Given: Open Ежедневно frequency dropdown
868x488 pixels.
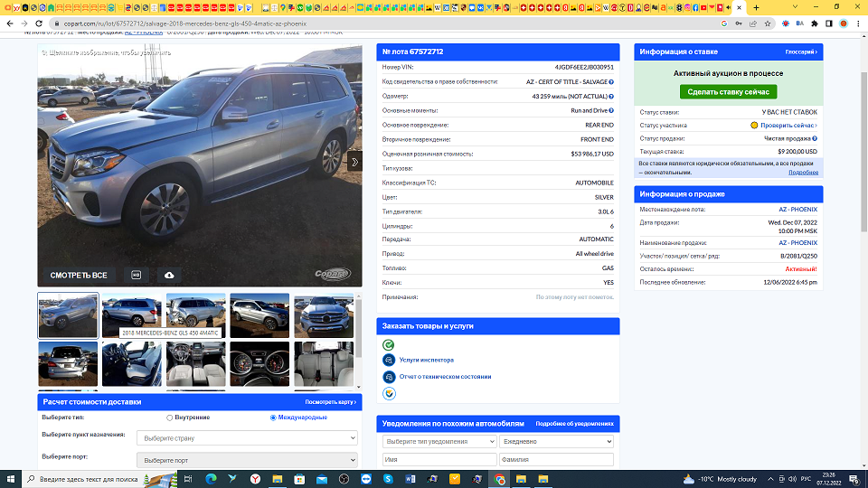Looking at the screenshot, I should coord(556,442).
